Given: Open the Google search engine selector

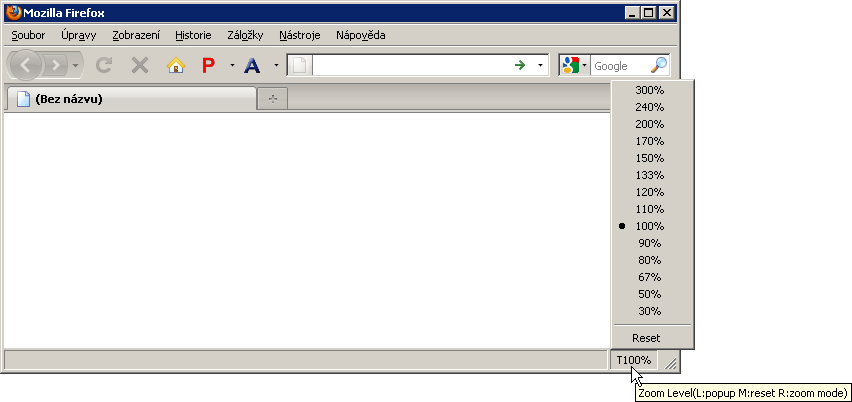Looking at the screenshot, I should pos(574,66).
